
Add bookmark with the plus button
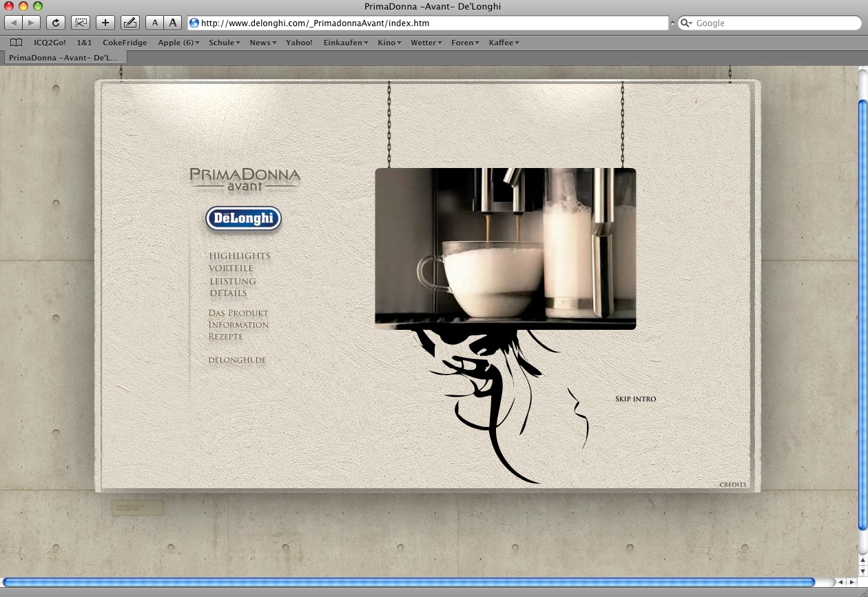[x=105, y=23]
